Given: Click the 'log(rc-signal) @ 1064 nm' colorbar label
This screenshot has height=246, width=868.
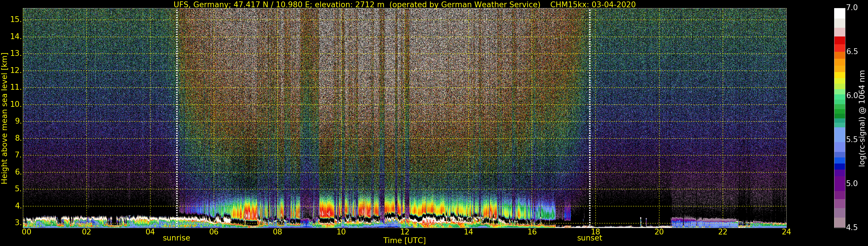Looking at the screenshot, I should [x=862, y=118].
